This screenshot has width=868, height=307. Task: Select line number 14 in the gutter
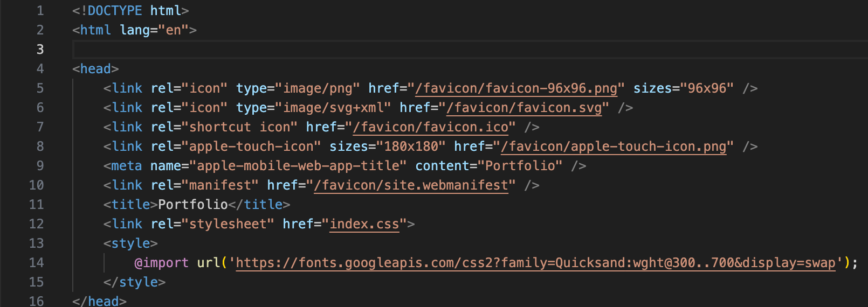pos(36,263)
